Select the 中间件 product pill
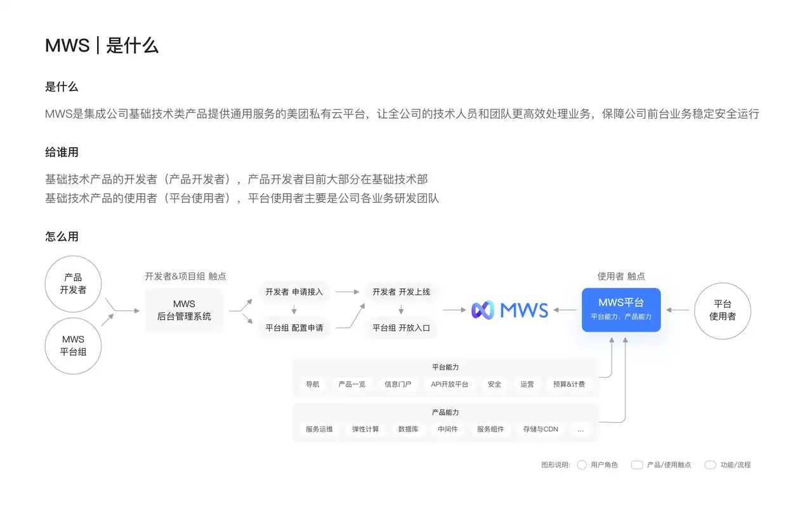This screenshot has height=508, width=812. click(448, 429)
